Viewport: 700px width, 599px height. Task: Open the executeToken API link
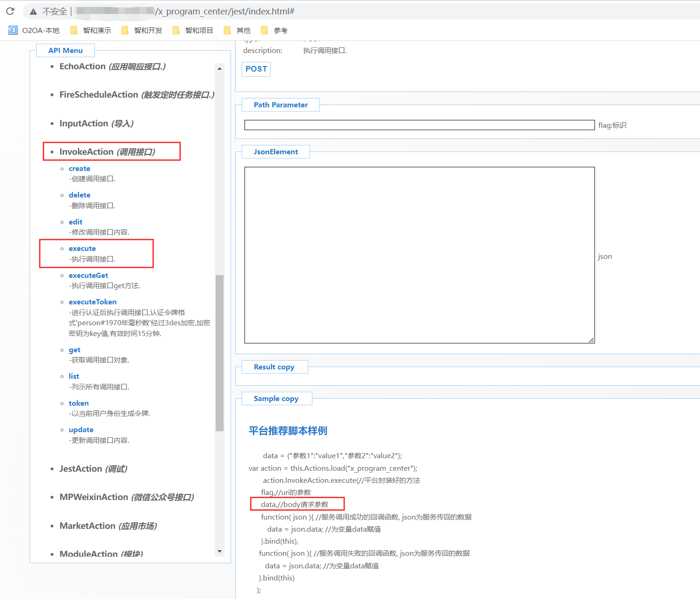tap(92, 302)
